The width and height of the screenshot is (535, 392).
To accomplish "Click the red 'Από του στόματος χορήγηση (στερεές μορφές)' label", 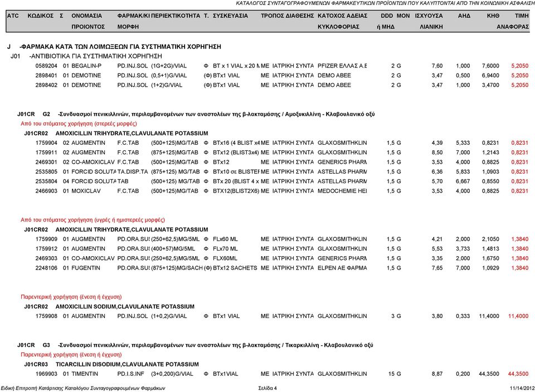I will coord(79,124).
